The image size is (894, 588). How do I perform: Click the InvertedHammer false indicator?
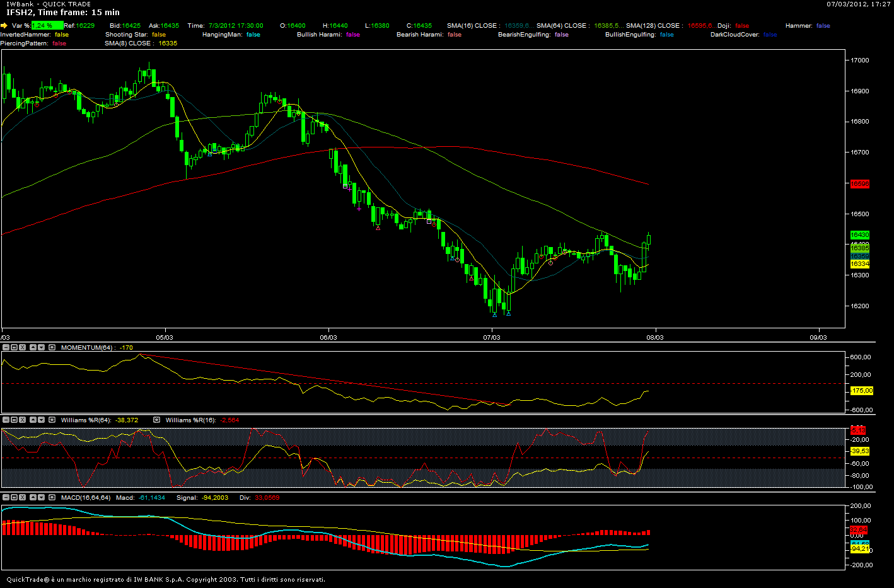point(35,35)
